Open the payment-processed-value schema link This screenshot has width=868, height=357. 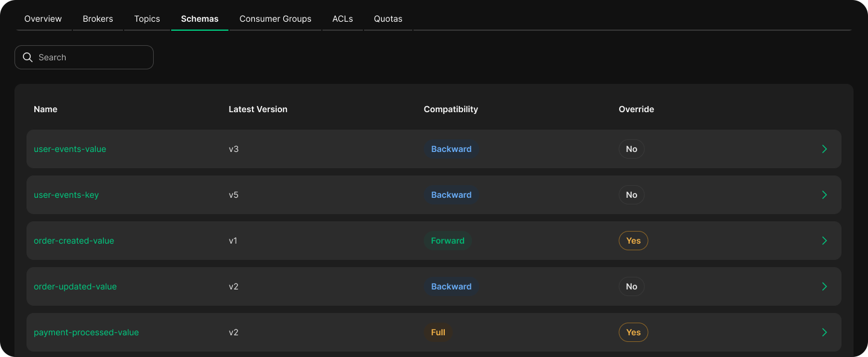pos(86,332)
